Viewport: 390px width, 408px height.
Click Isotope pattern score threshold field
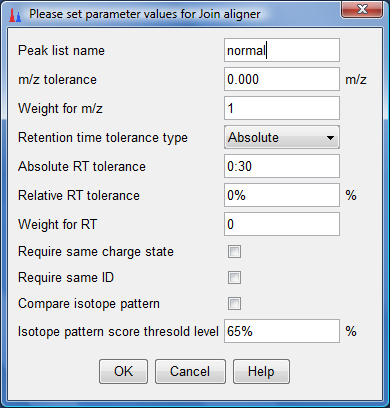point(282,331)
